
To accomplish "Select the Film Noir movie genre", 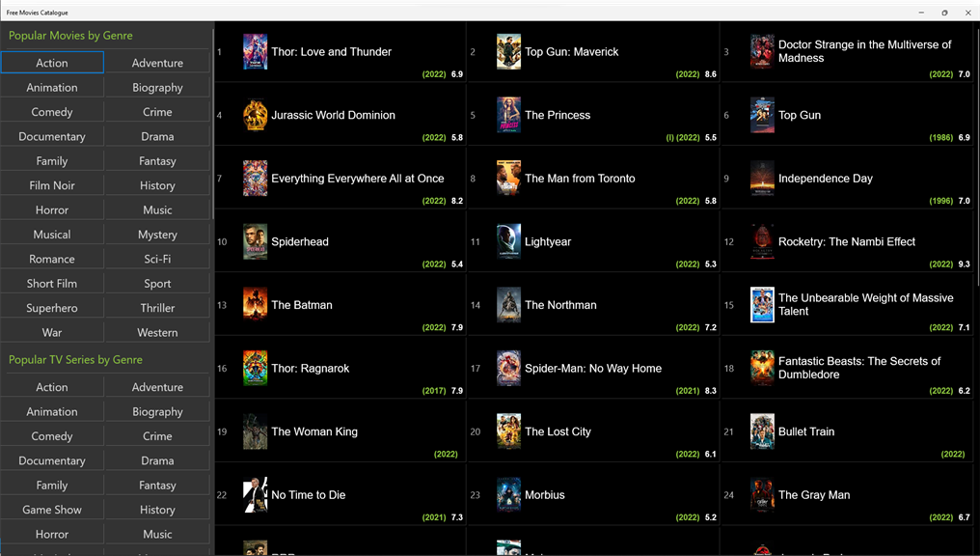I will pyautogui.click(x=52, y=185).
